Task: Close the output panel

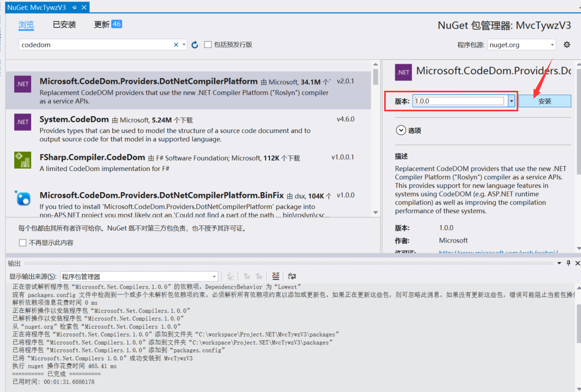Action: point(577,263)
